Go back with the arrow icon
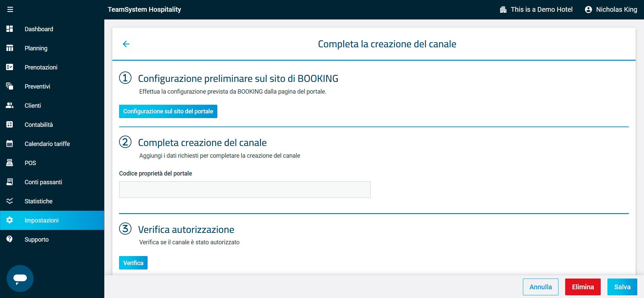This screenshot has height=298, width=644. (126, 44)
